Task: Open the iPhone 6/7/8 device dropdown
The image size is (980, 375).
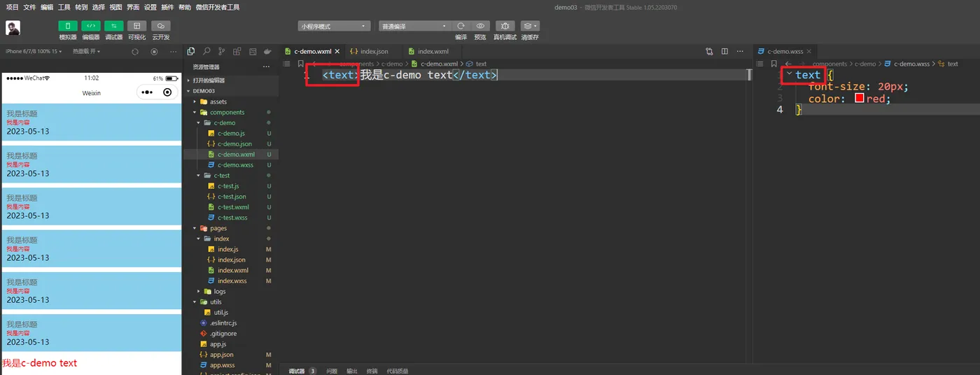Action: coord(34,51)
